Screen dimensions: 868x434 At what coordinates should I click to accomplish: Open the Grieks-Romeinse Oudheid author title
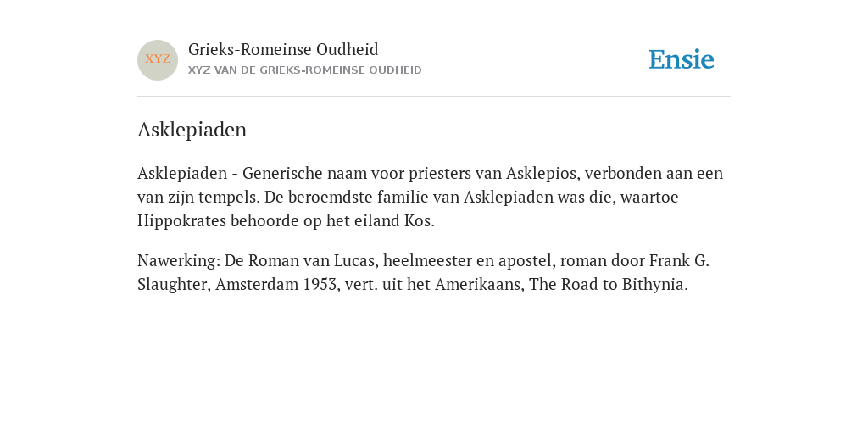[x=283, y=50]
